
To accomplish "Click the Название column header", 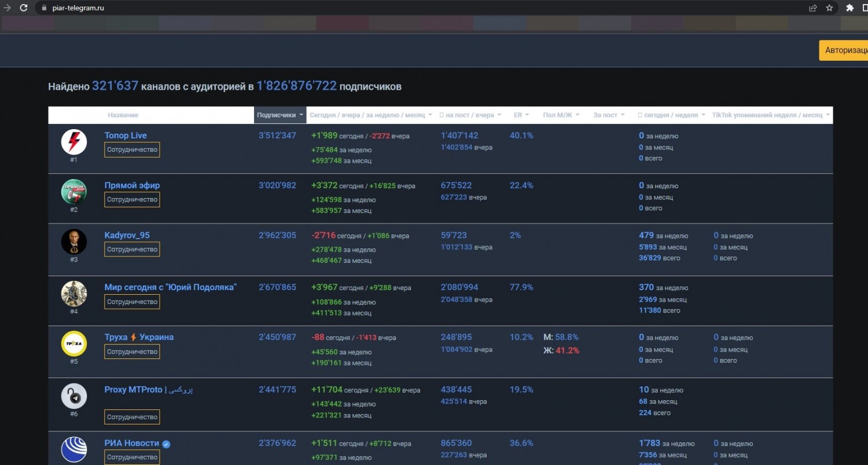I will (x=123, y=115).
